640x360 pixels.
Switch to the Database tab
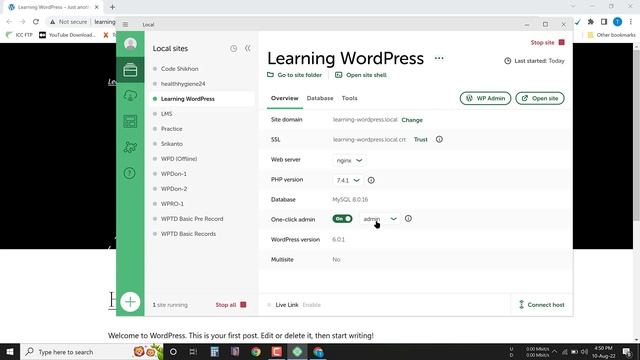[x=320, y=98]
